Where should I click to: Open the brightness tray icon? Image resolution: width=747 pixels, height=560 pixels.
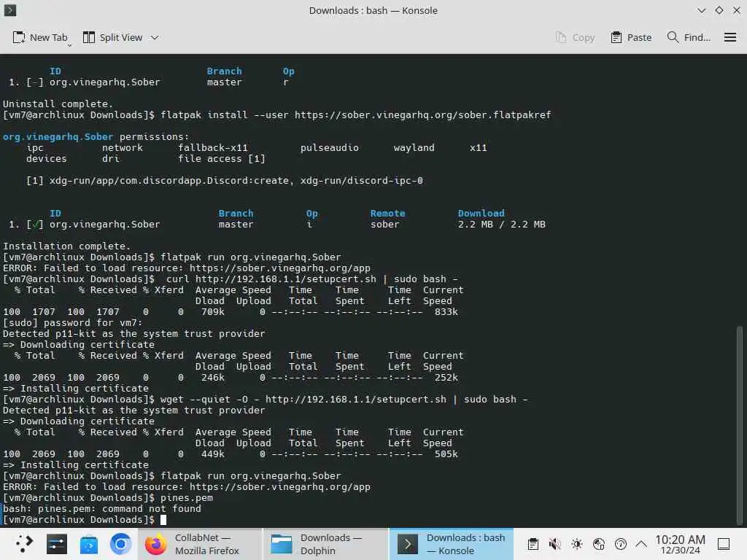pyautogui.click(x=576, y=544)
